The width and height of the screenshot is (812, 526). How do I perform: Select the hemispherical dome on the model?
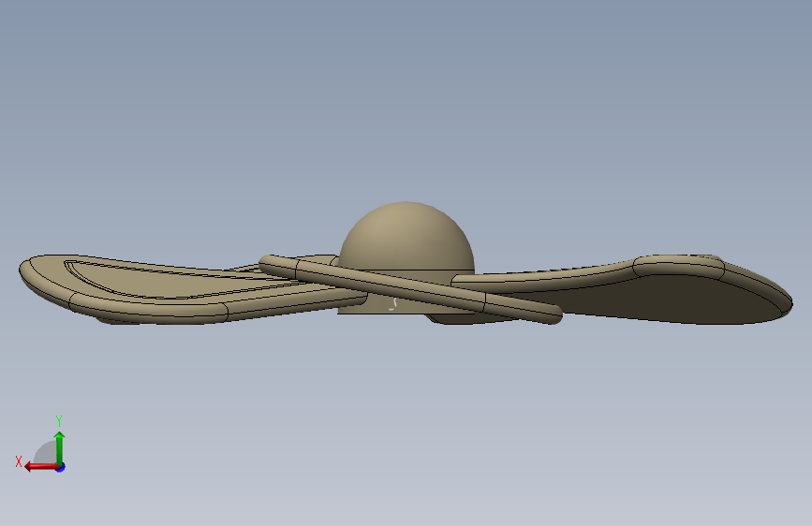click(x=406, y=236)
